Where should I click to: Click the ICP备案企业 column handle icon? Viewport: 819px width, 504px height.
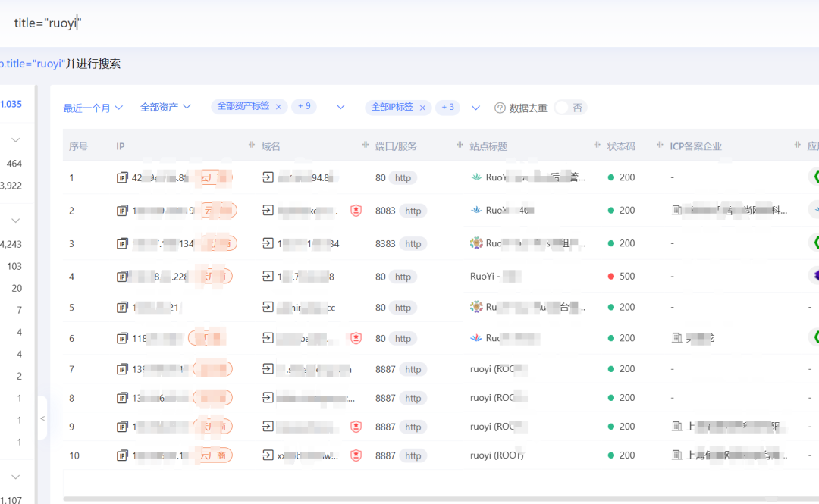pyautogui.click(x=797, y=145)
